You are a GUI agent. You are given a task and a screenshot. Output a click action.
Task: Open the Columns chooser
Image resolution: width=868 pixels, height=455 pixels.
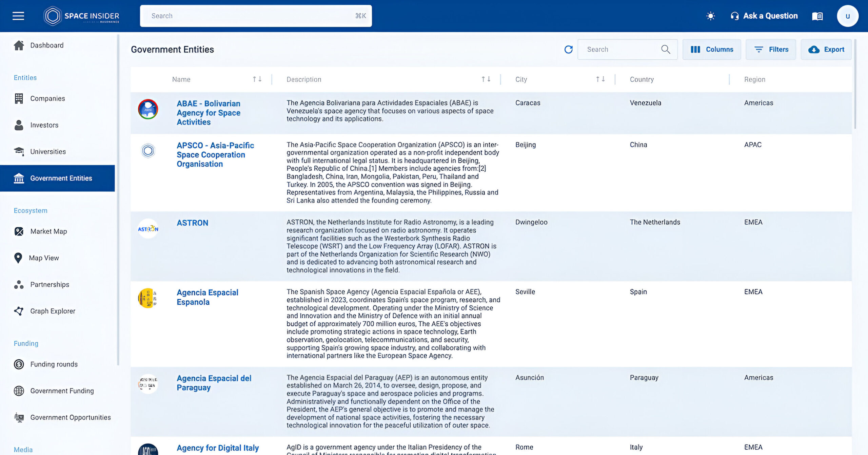pyautogui.click(x=712, y=50)
